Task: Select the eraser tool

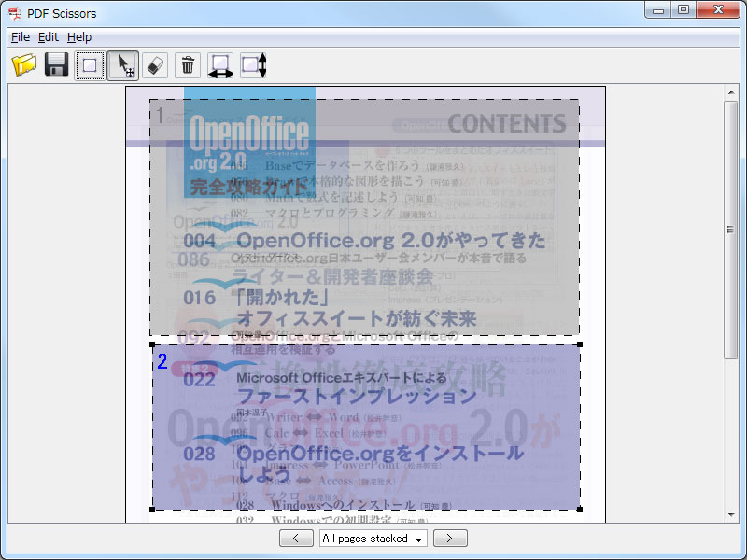Action: pyautogui.click(x=155, y=65)
